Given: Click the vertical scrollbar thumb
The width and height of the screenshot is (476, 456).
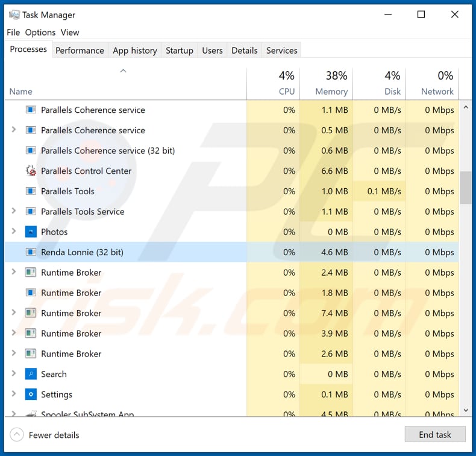Looking at the screenshot, I should 466,188.
